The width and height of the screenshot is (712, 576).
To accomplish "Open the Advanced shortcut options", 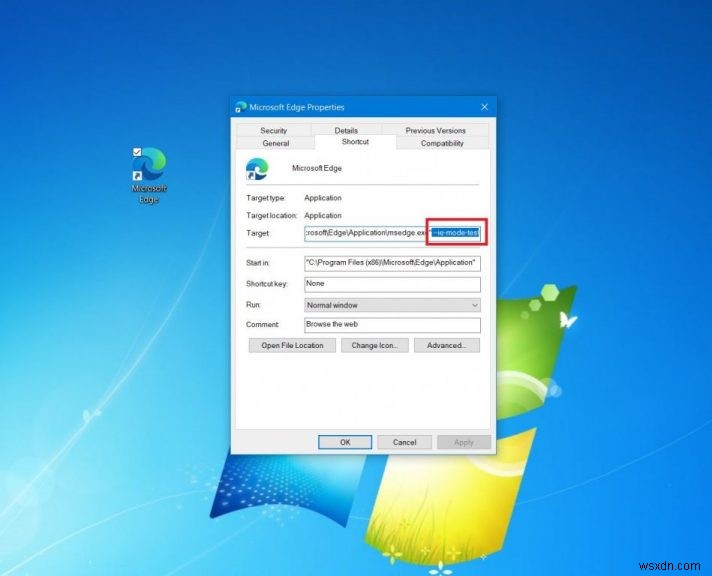I will [446, 345].
